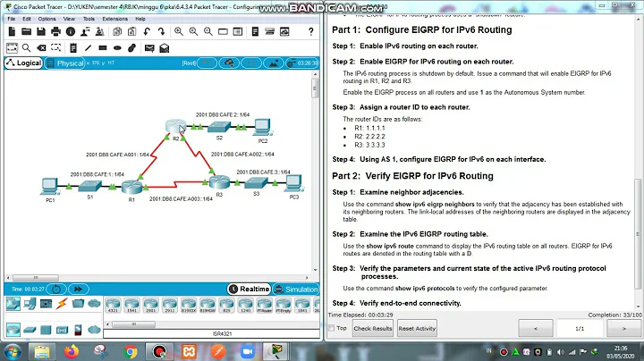The height and width of the screenshot is (361, 644).
Task: Switch to Physical workspace view
Action: [65, 63]
